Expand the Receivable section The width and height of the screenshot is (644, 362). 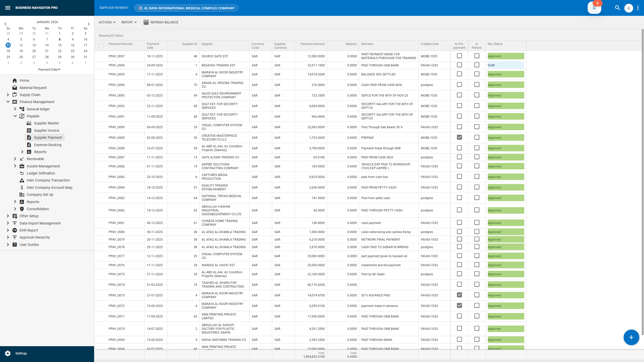point(15,159)
